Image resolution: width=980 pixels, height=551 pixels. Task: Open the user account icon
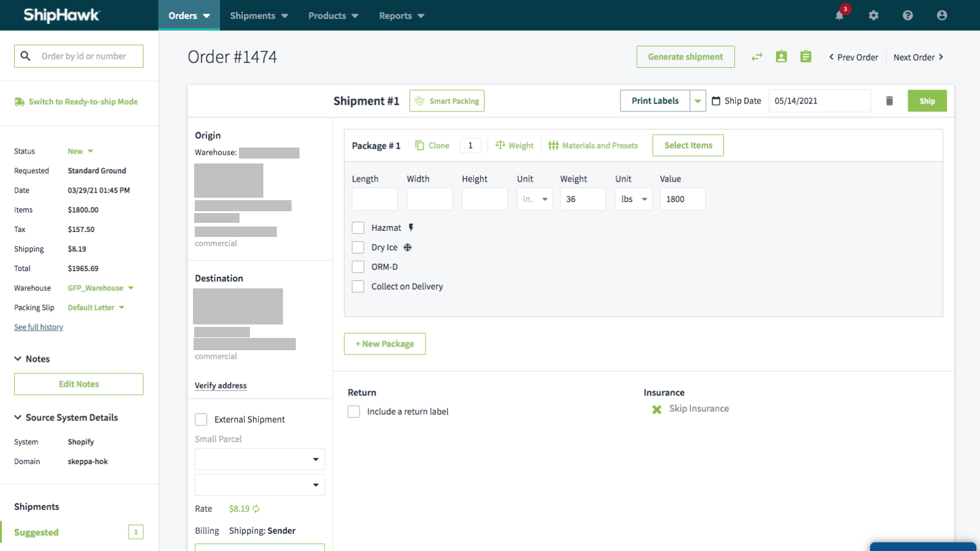coord(942,15)
